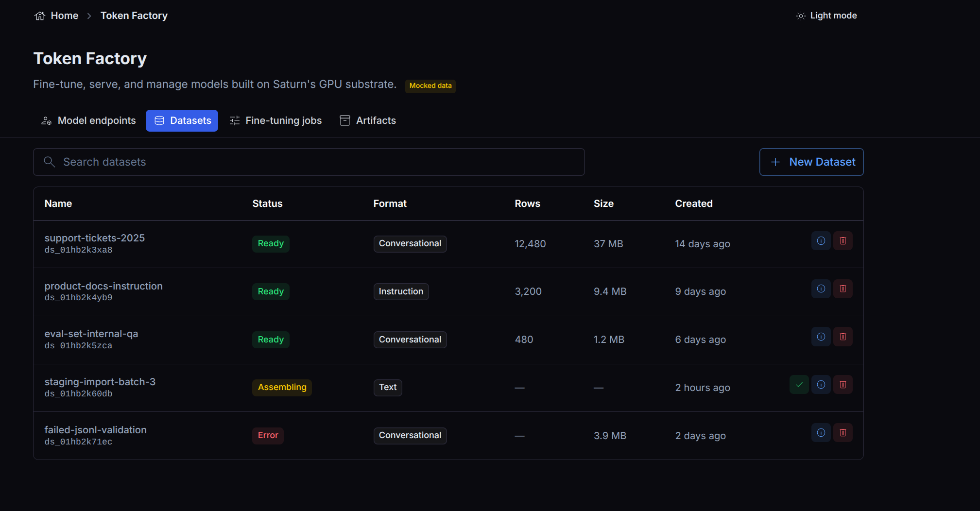The image size is (980, 511).
Task: Click the Ready badge for eval-set-internal-qa
Action: coord(271,340)
